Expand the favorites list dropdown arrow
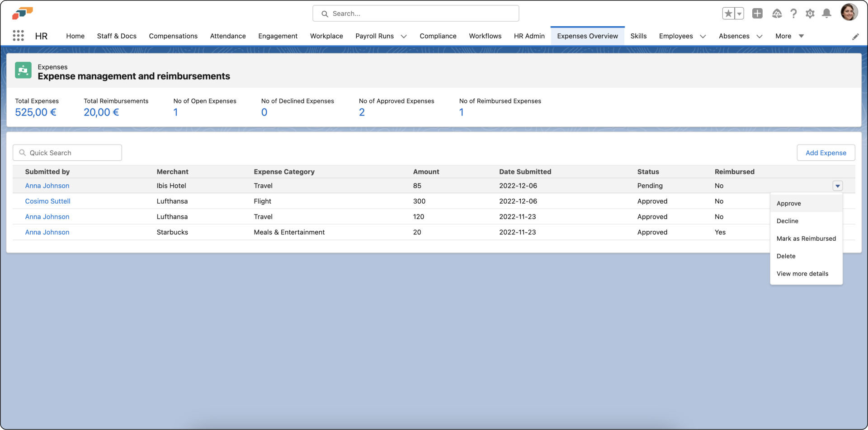The image size is (868, 430). [x=740, y=14]
